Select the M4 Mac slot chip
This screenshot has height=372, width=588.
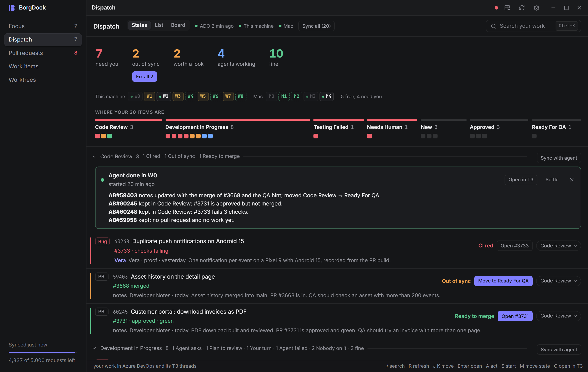pos(326,96)
